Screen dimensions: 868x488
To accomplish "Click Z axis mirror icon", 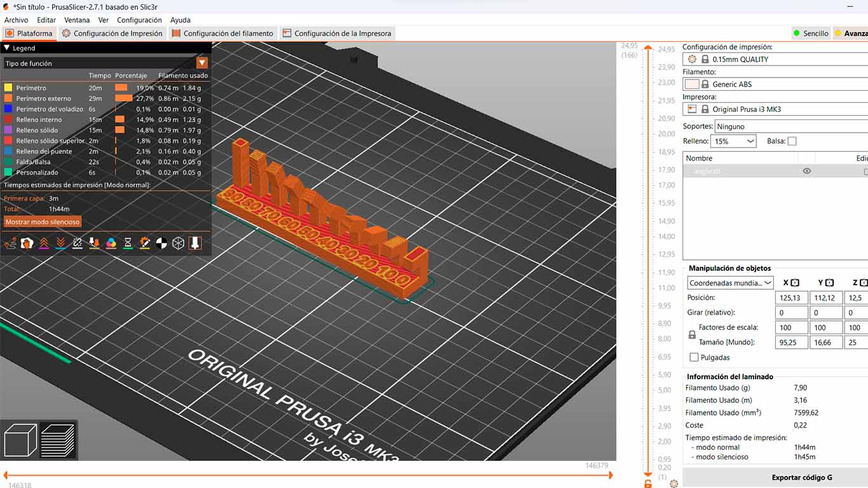I will (864, 283).
